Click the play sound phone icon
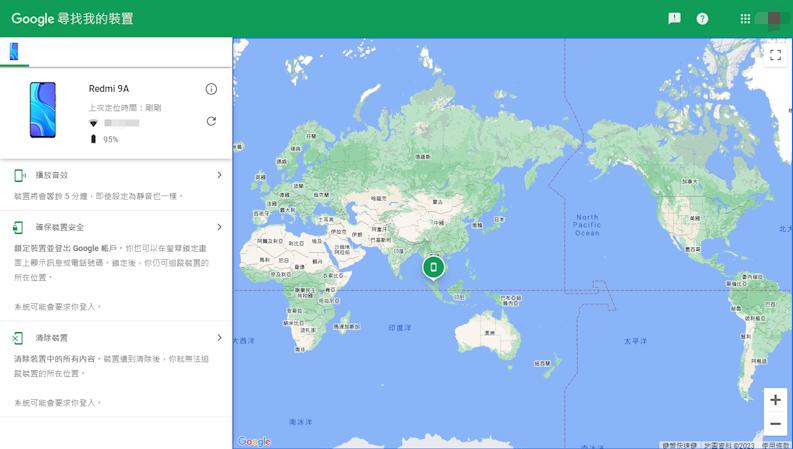The width and height of the screenshot is (793, 449). [20, 175]
